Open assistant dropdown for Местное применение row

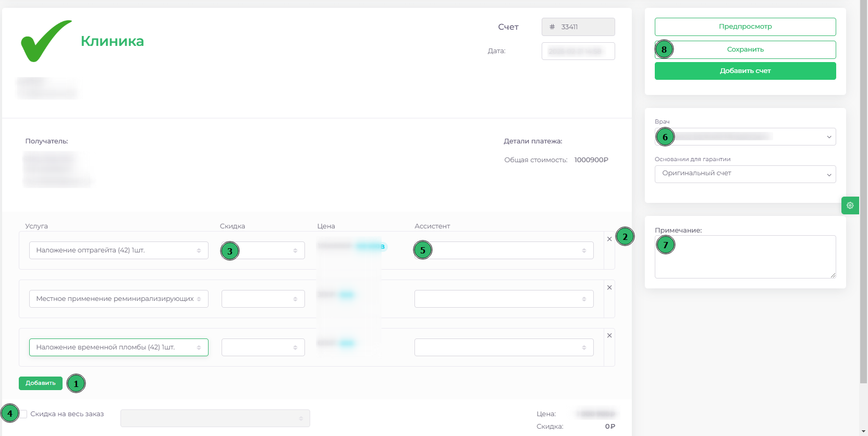click(x=504, y=299)
